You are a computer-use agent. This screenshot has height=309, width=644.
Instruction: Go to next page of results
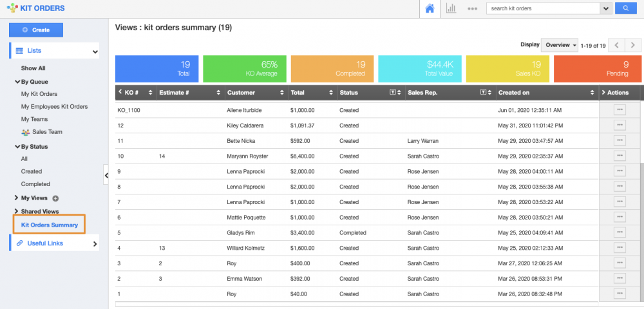634,45
